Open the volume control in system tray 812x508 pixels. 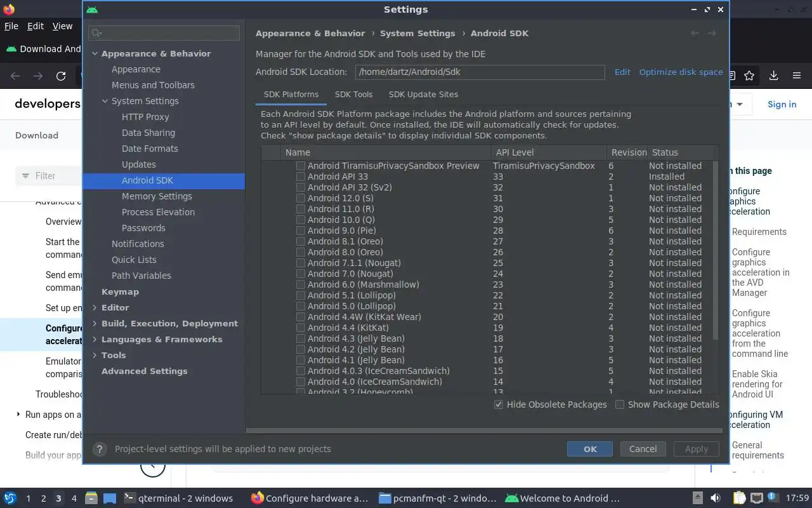716,498
